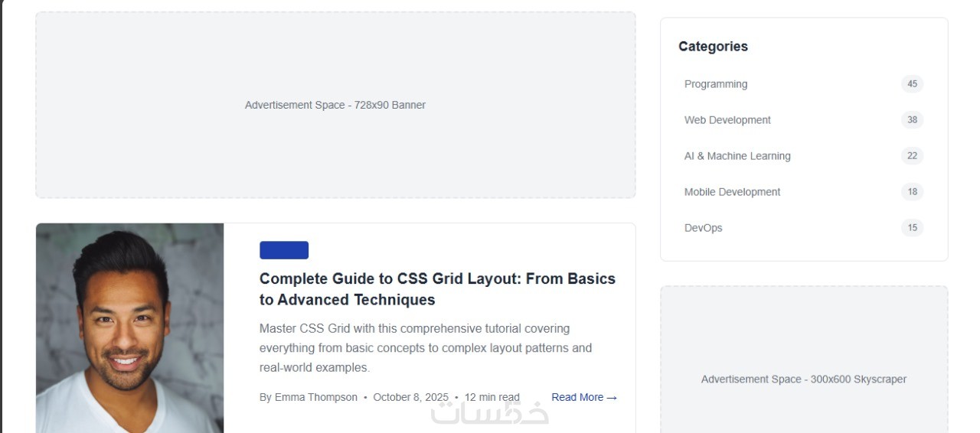This screenshot has height=433, width=980.
Task: Click the CSS Grid article's portrait thumbnail
Action: pyautogui.click(x=130, y=327)
